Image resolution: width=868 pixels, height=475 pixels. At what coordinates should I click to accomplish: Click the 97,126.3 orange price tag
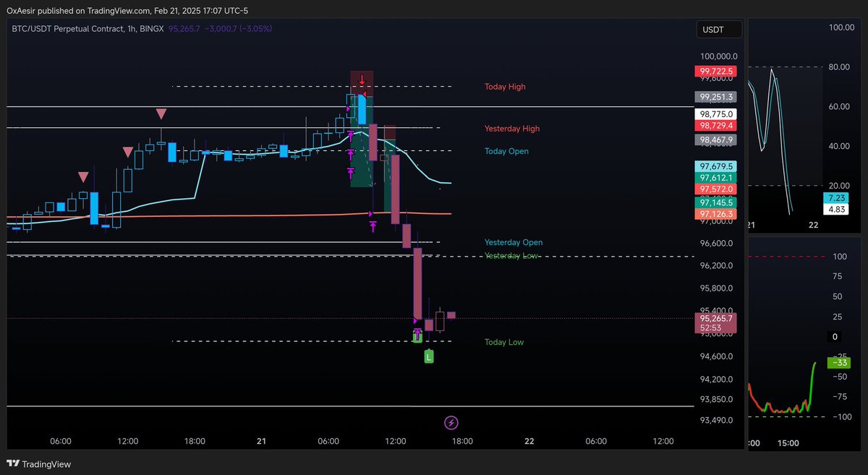tap(715, 214)
